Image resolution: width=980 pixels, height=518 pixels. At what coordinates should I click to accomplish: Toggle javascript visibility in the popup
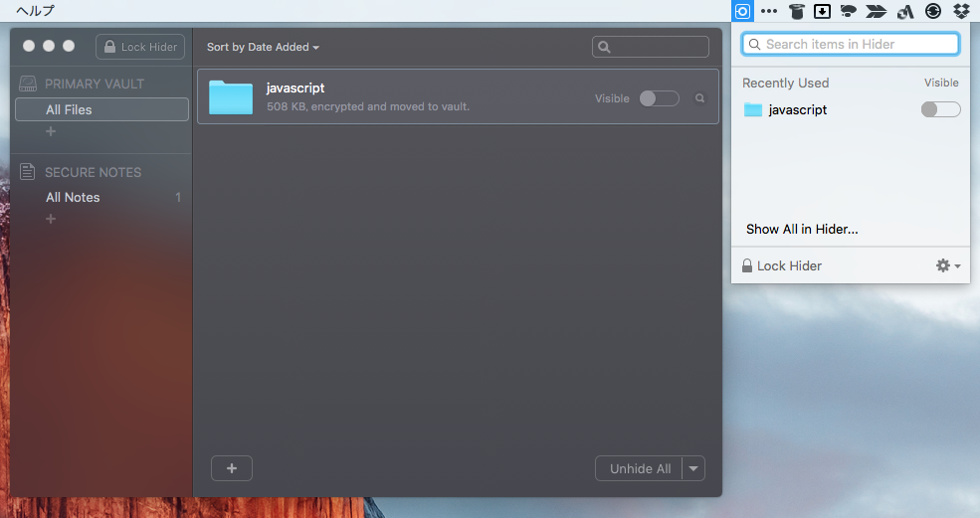point(940,109)
